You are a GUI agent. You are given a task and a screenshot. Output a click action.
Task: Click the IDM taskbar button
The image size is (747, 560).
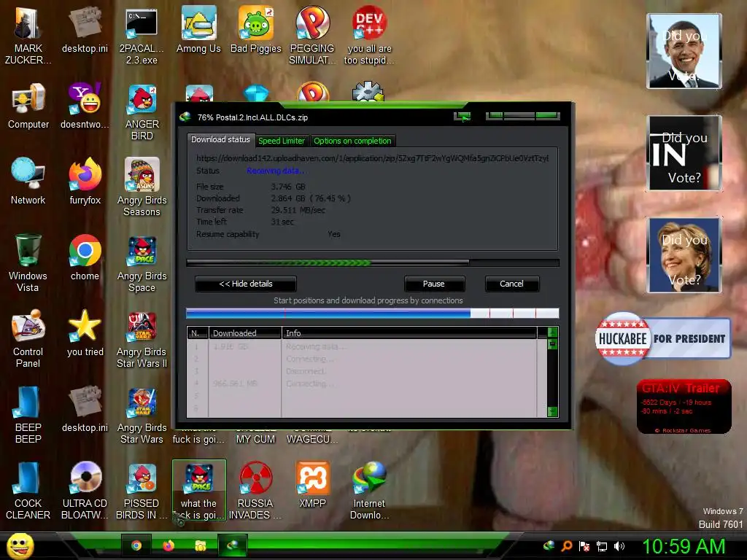[x=233, y=545]
